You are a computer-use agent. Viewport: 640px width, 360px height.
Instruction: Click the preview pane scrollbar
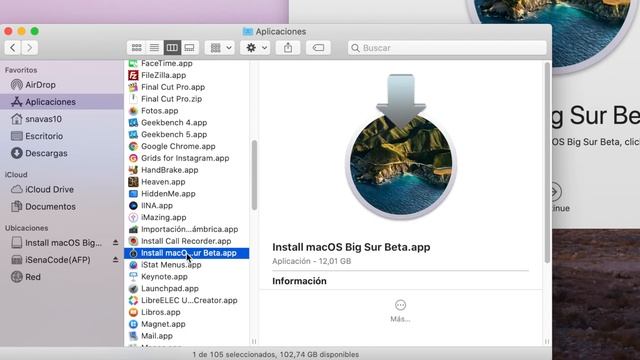[547, 163]
